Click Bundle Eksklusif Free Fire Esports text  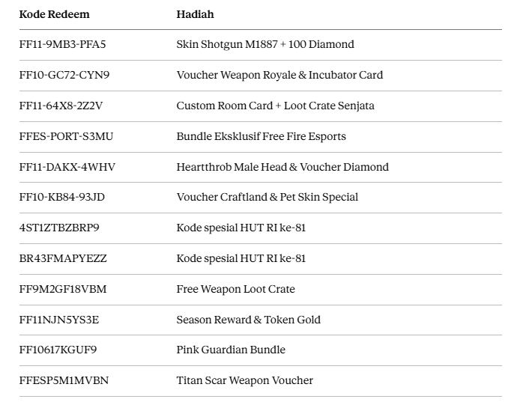[262, 136]
